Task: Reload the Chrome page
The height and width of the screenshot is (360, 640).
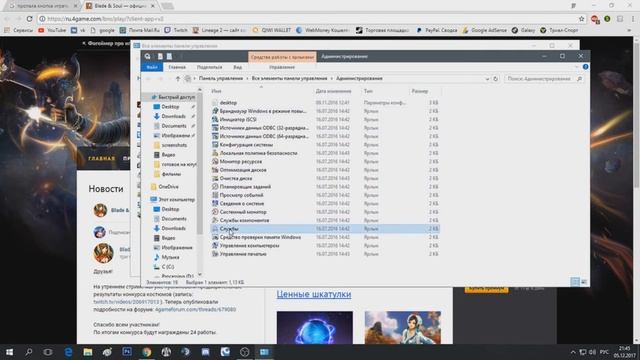Action: pos(29,19)
